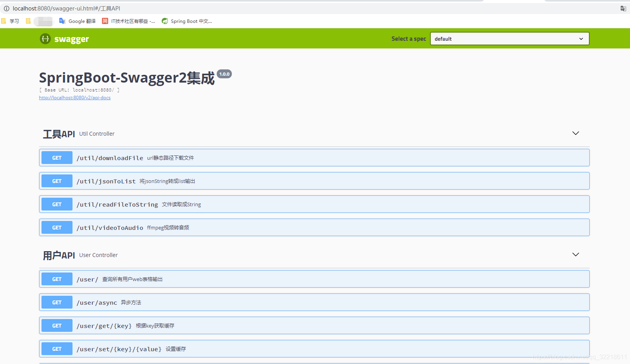Viewport: 630px width, 364px height.
Task: Click the Swagger logo in the header
Action: (x=64, y=38)
